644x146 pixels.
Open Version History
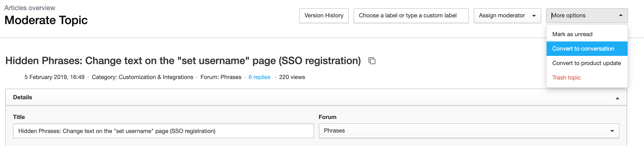coord(324,16)
